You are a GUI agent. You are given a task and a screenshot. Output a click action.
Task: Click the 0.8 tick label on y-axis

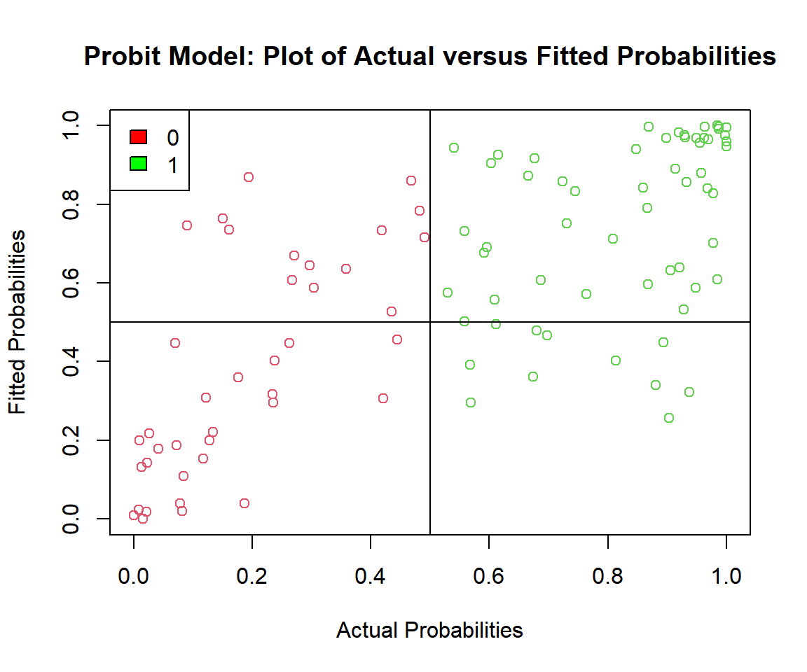coord(70,204)
